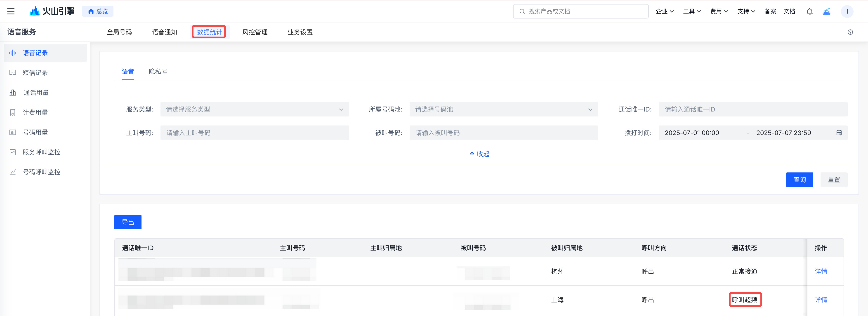Open the 服务类型 dropdown

tap(254, 109)
